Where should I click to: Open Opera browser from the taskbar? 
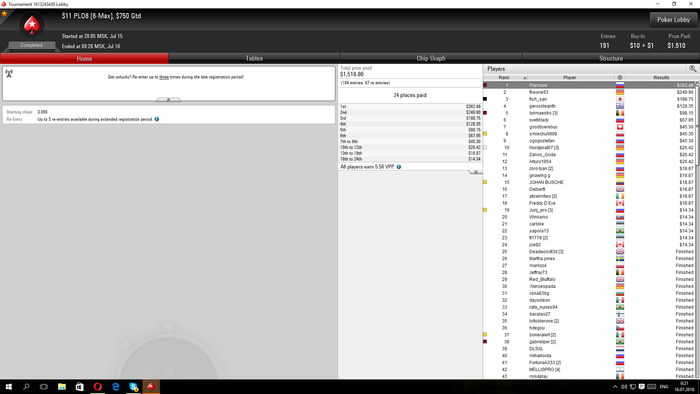97,387
